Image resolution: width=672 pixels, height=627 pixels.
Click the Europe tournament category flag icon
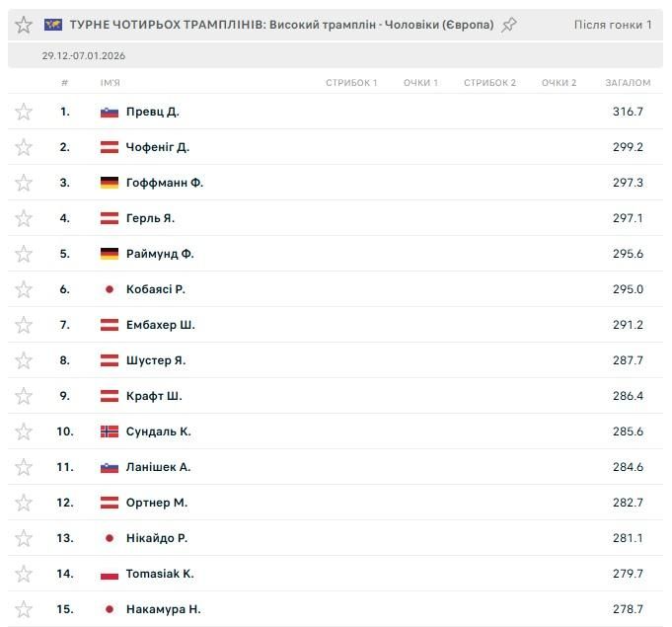coord(53,25)
